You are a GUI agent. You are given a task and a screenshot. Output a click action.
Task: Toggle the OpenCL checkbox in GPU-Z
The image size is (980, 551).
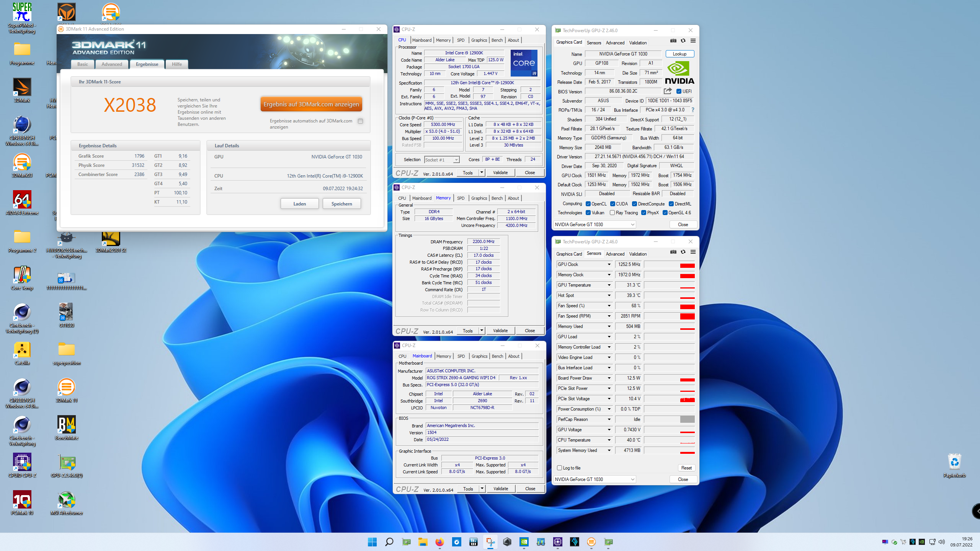(x=588, y=204)
